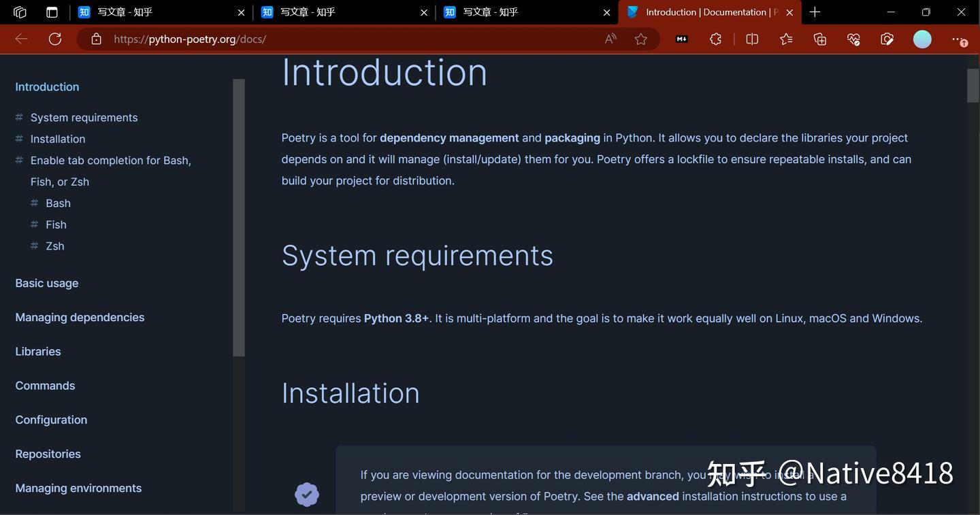Start Read Aloud from the address bar
The image size is (980, 515).
(610, 39)
